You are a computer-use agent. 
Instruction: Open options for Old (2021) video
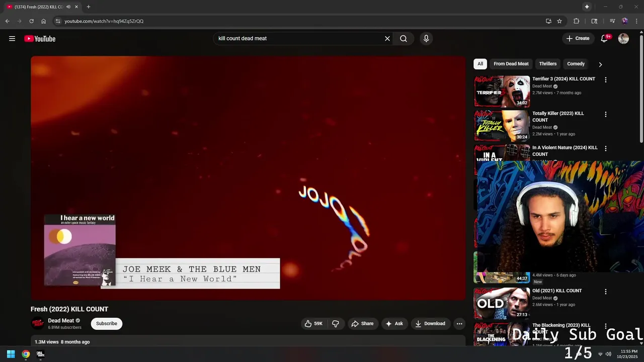[606, 292]
